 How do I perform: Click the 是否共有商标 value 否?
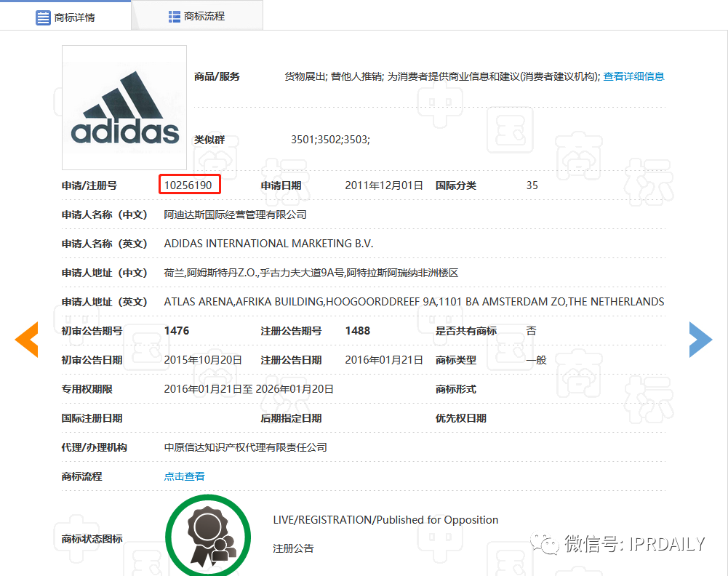tap(530, 329)
